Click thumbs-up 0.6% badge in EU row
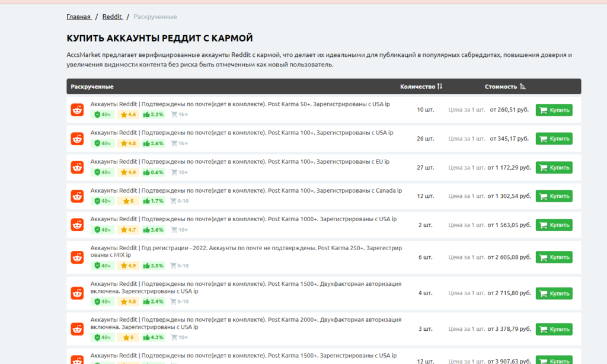Viewport: 607px width, 364px height. click(x=154, y=173)
